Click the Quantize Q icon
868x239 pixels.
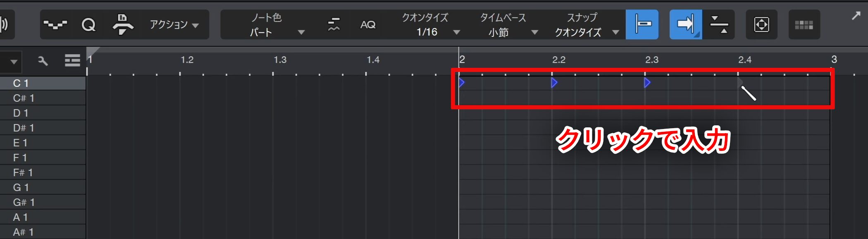click(88, 25)
